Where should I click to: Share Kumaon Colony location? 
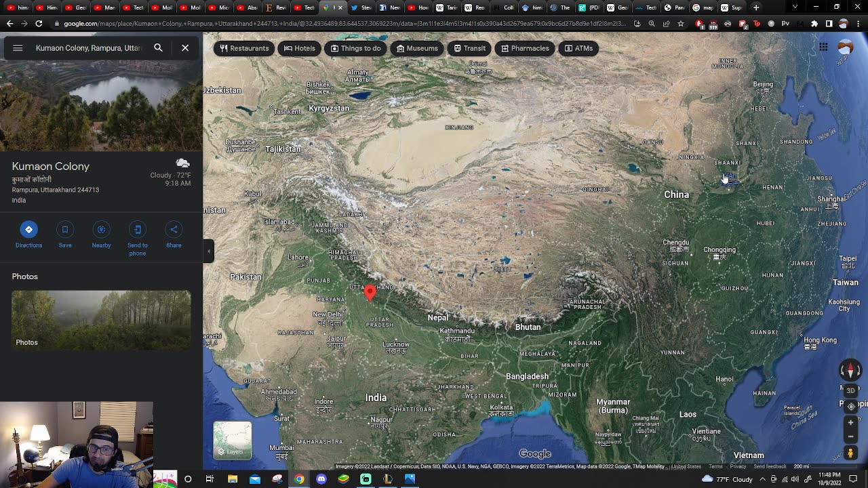coord(174,234)
